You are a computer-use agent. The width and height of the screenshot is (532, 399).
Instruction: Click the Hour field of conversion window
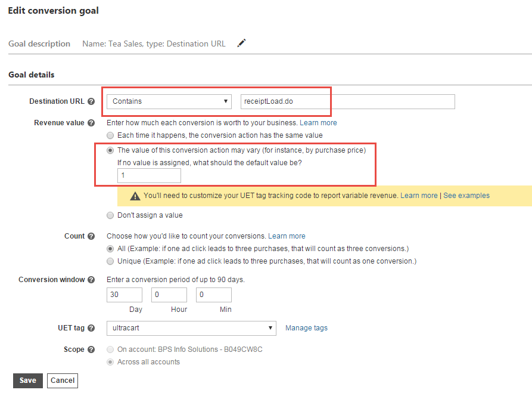[x=169, y=295]
